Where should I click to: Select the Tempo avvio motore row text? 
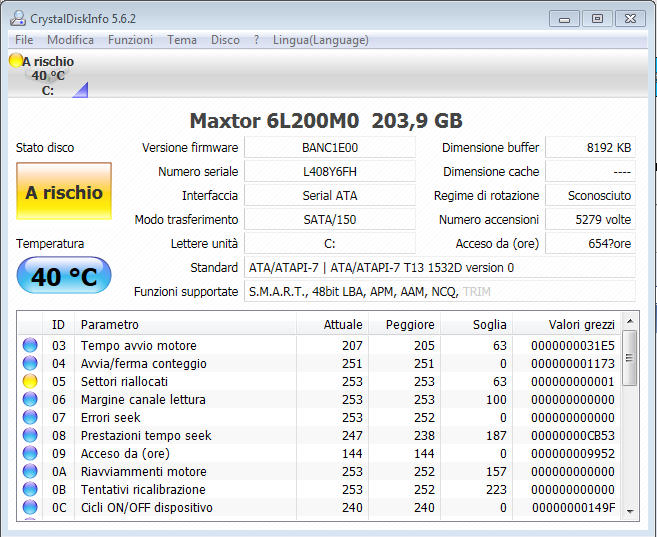tap(139, 346)
